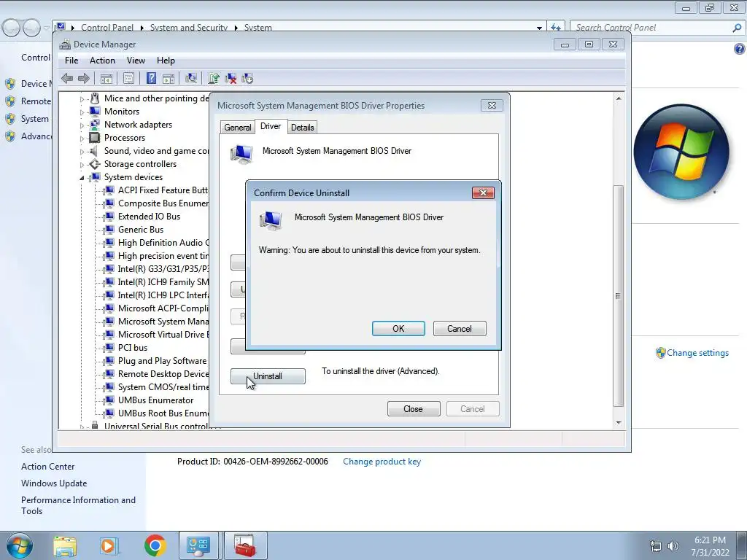
Task: Open the File menu in Device Manager
Action: 71,61
